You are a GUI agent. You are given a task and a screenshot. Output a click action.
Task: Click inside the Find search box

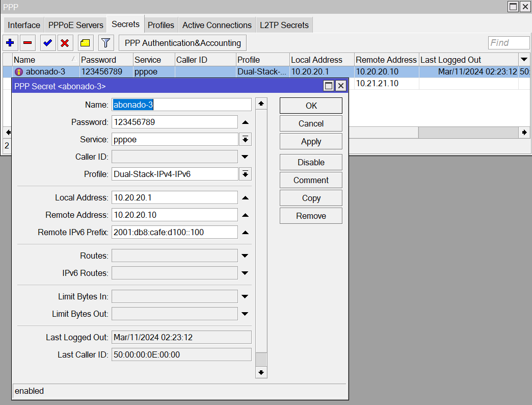[x=509, y=43]
